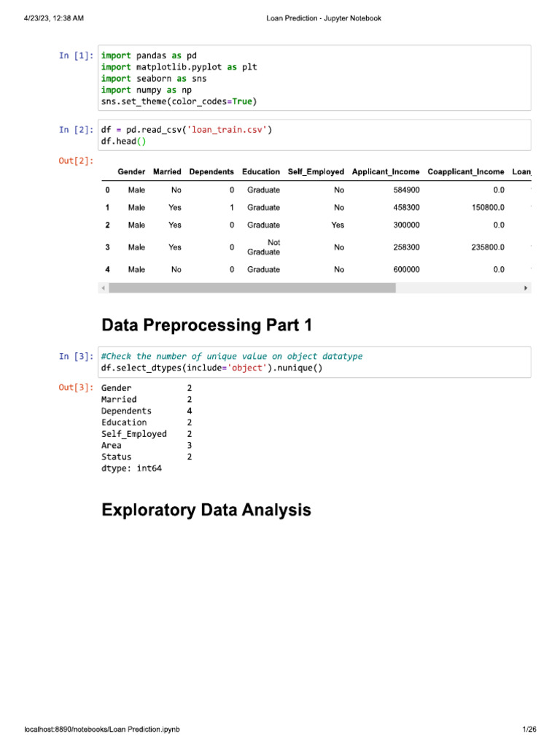Click the Out[2] output prompt
The image size is (560, 747).
pos(76,160)
